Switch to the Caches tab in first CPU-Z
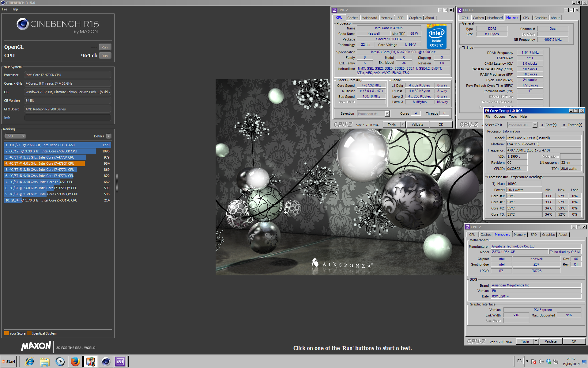This screenshot has width=588, height=368. (352, 18)
